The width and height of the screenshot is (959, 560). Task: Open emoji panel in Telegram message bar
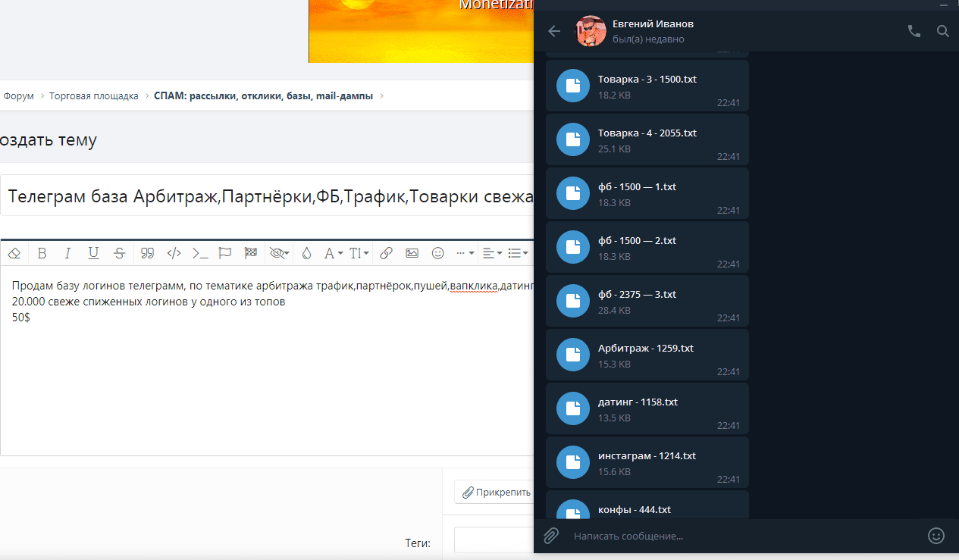coord(936,536)
